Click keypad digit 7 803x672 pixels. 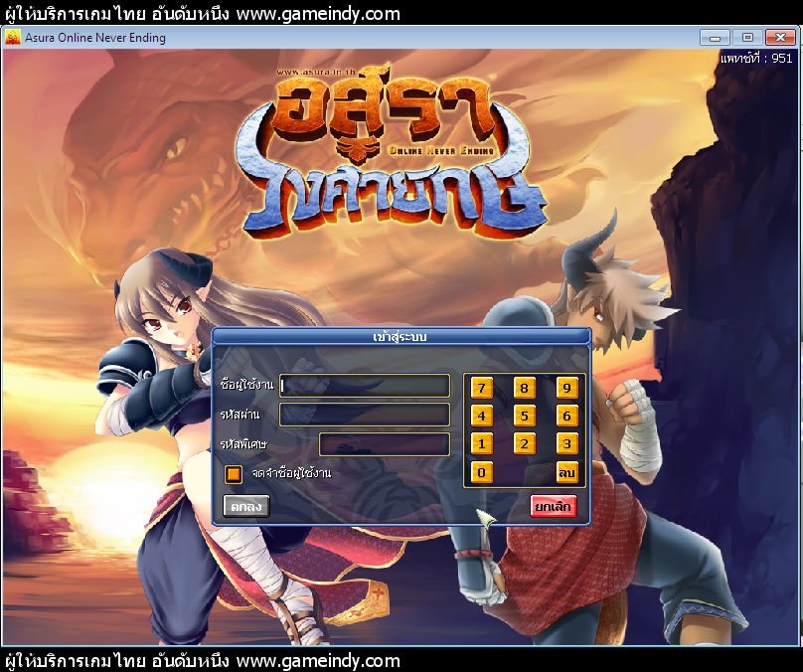(481, 389)
